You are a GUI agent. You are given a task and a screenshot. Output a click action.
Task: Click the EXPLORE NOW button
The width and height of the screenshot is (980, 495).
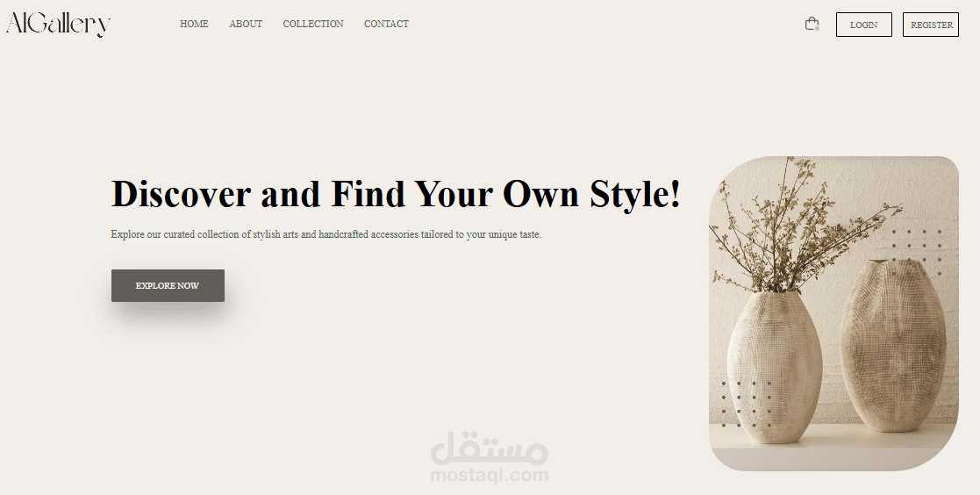tap(168, 285)
